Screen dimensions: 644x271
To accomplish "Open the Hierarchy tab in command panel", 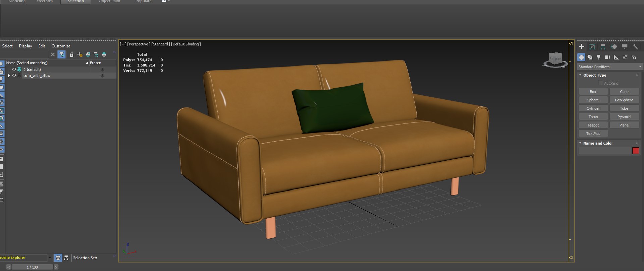I will 603,47.
